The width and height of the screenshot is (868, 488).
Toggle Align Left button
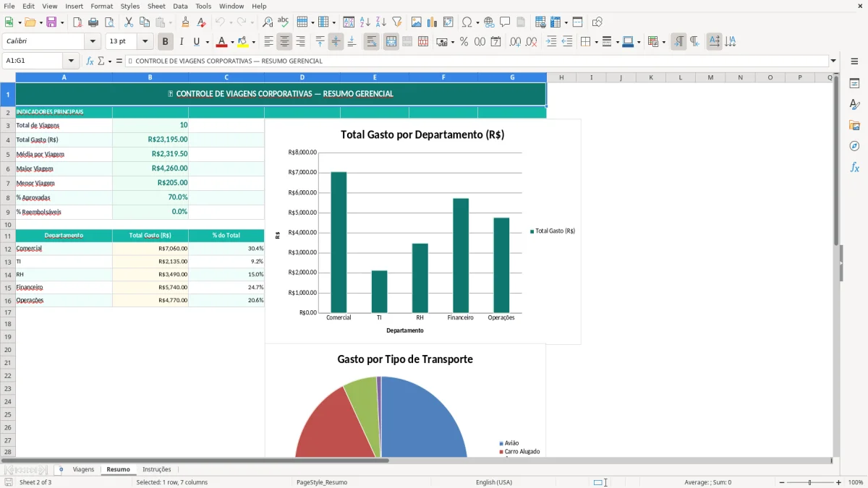pos(268,42)
